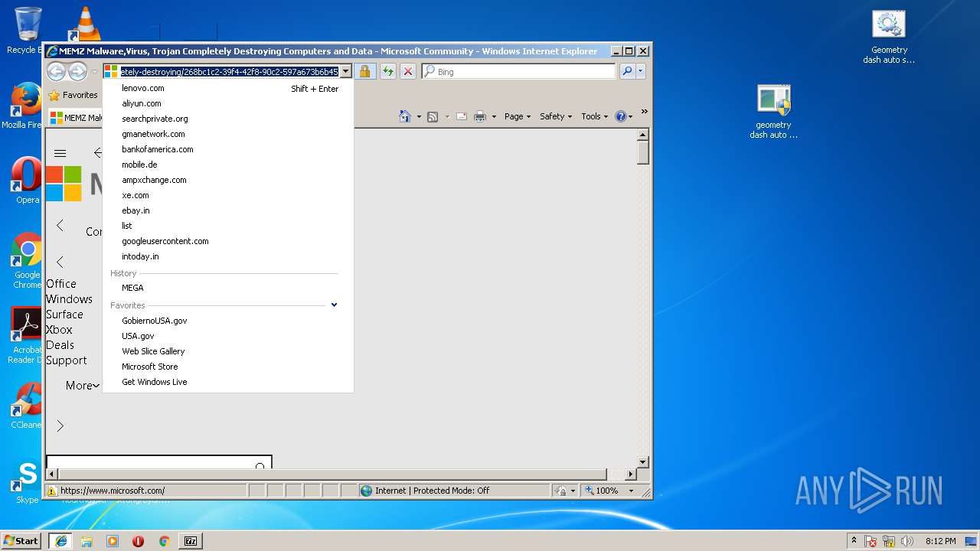Open VLC media player desktop shortcut

point(84,23)
